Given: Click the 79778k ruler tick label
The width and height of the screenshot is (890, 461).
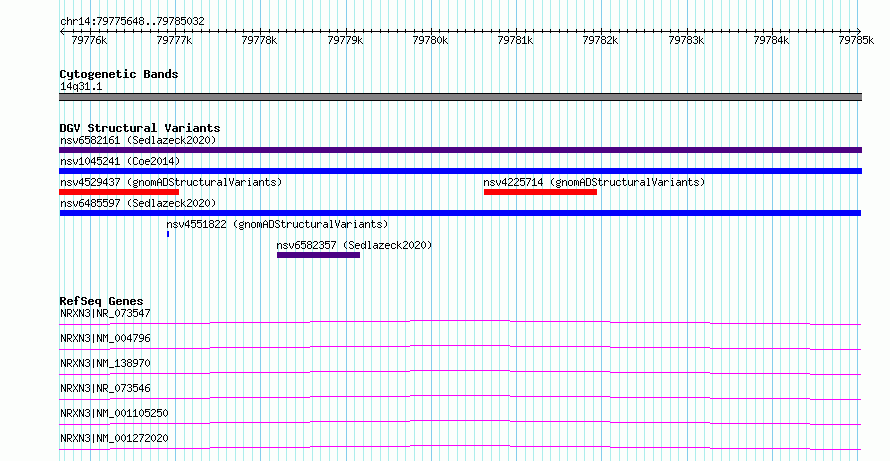Looking at the screenshot, I should coord(259,40).
